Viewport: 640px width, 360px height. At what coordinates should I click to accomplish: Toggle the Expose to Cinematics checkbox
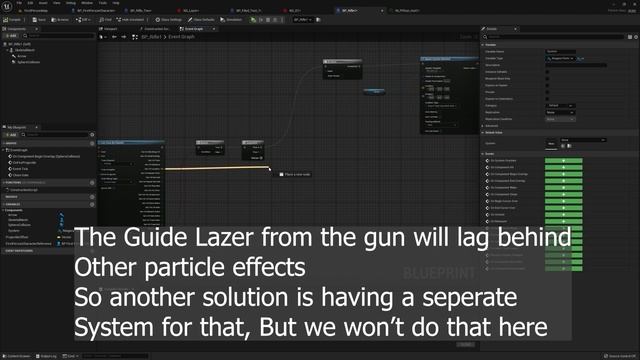pos(547,99)
